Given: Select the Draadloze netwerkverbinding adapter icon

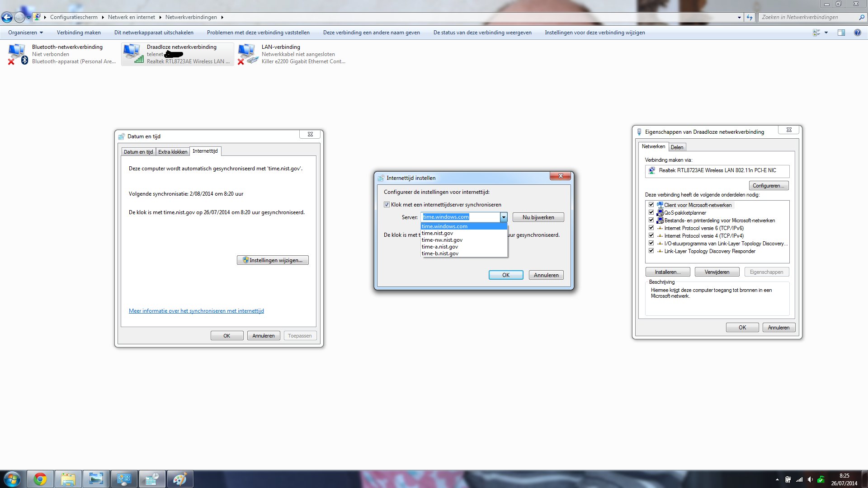Looking at the screenshot, I should coord(133,54).
